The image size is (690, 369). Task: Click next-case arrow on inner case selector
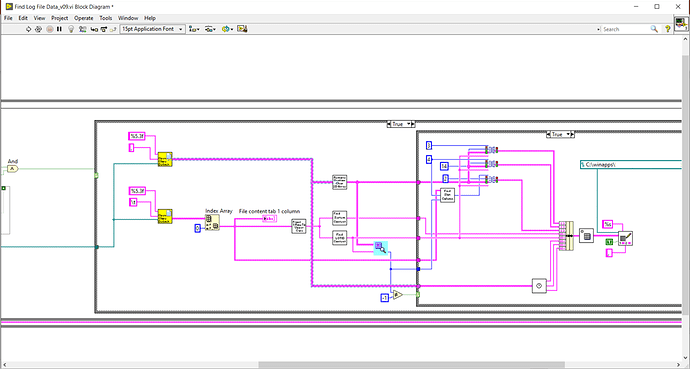573,134
